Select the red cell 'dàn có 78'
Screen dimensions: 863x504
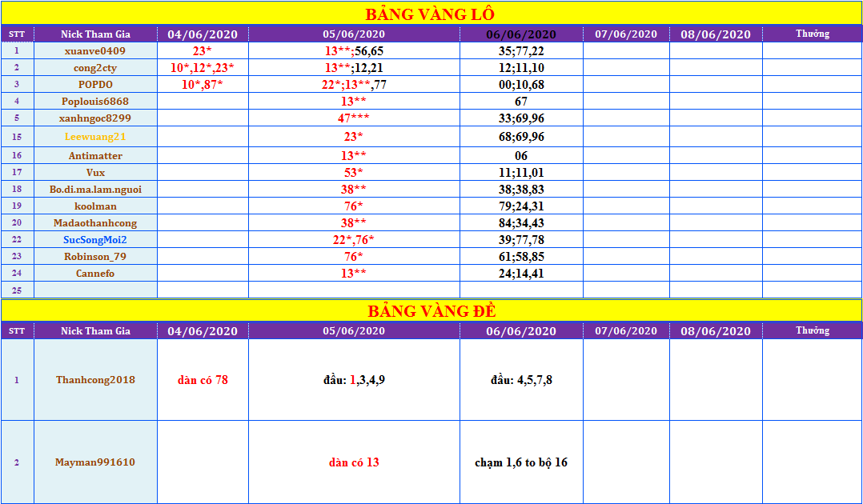pyautogui.click(x=203, y=380)
